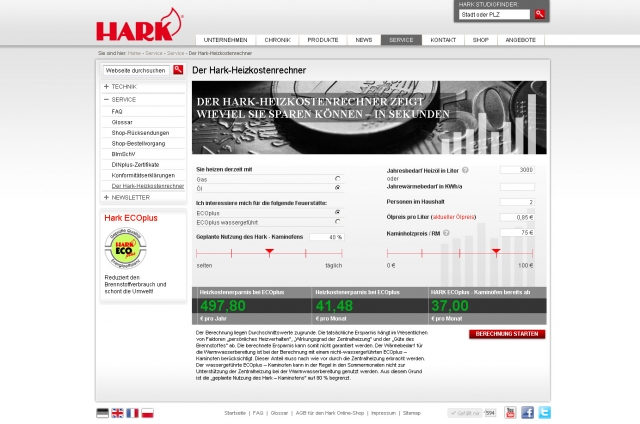Viewport: 640px width, 424px height.
Task: Focus the Kaminholzpreis value field
Action: click(x=517, y=233)
